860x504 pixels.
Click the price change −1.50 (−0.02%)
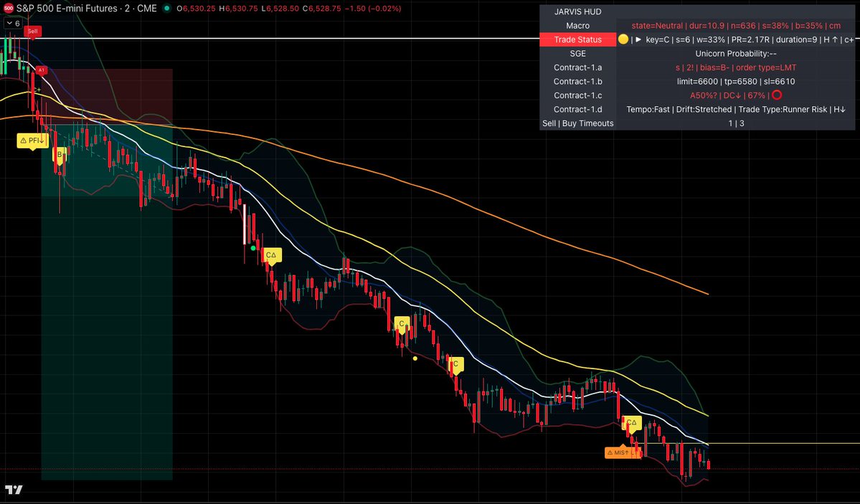click(372, 9)
